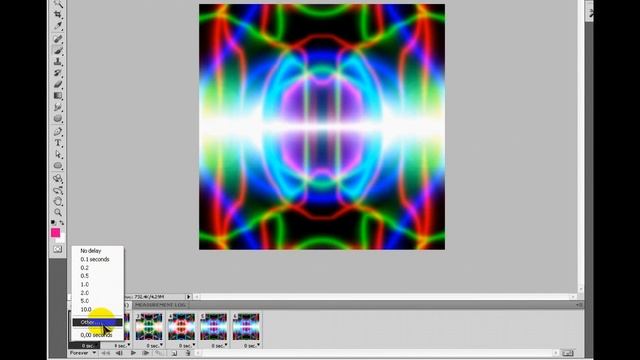Select the Ellipse shape tool
640x360 pixels.
click(x=58, y=166)
